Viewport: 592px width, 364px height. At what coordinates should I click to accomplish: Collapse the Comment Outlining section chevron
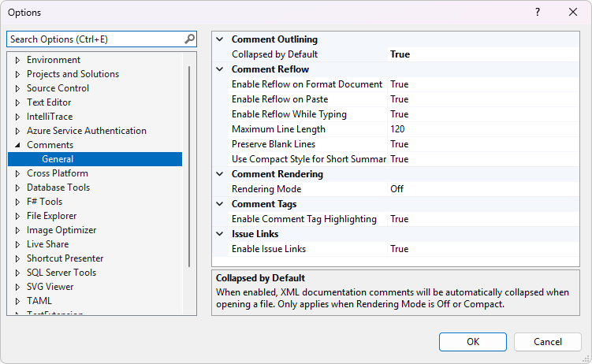point(220,39)
